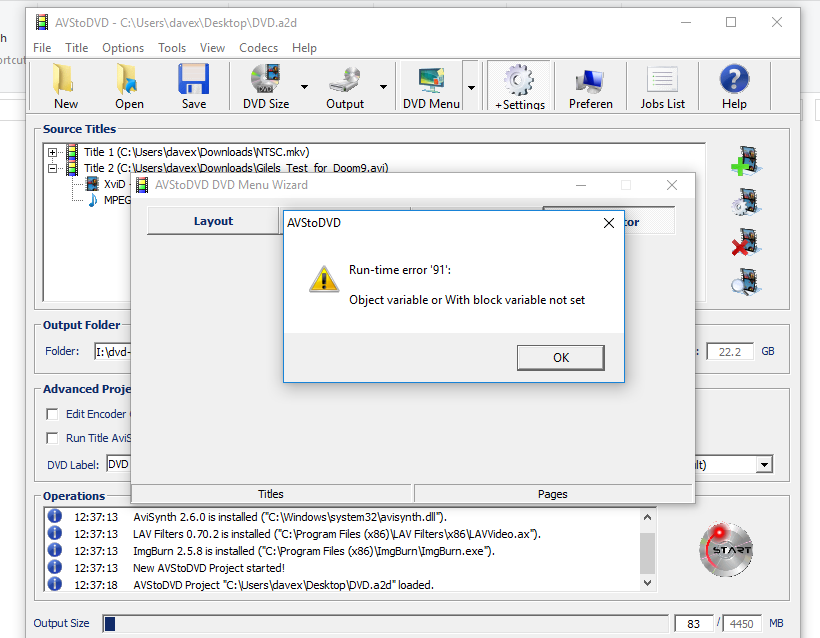The image size is (820, 638).
Task: Switch to the Layout tab in Menu Wizard
Action: [x=213, y=221]
